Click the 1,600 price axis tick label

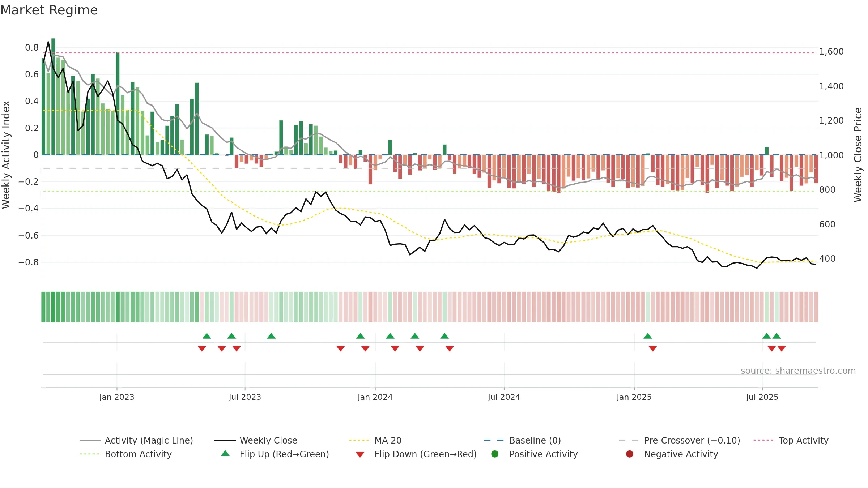coord(831,52)
